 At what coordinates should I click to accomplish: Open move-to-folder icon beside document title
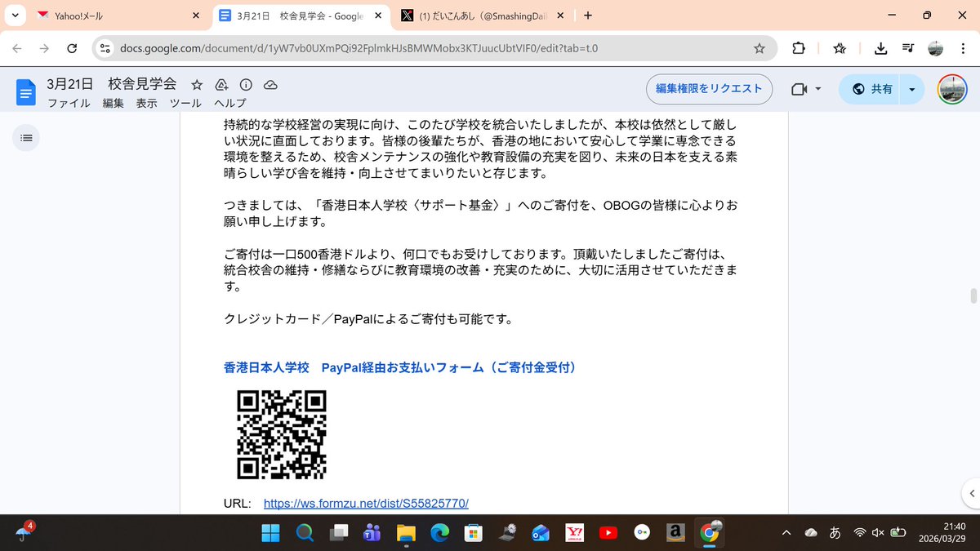click(220, 84)
